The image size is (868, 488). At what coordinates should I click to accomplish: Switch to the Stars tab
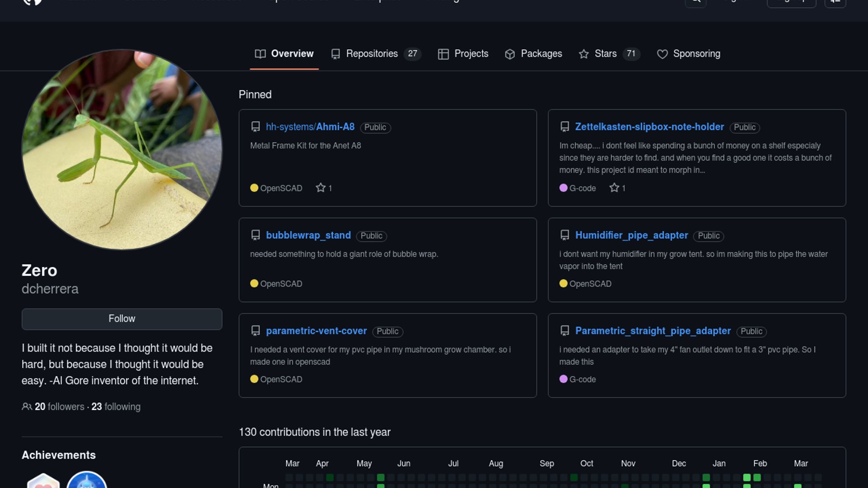point(605,54)
